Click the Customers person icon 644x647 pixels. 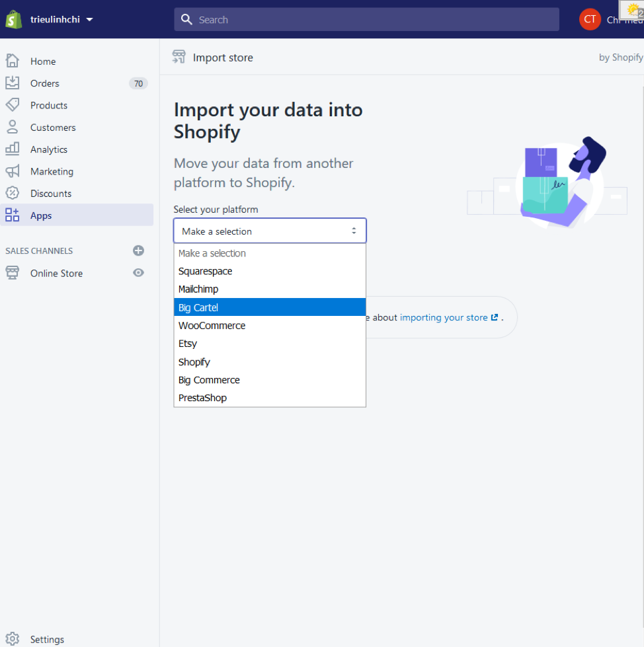(13, 127)
